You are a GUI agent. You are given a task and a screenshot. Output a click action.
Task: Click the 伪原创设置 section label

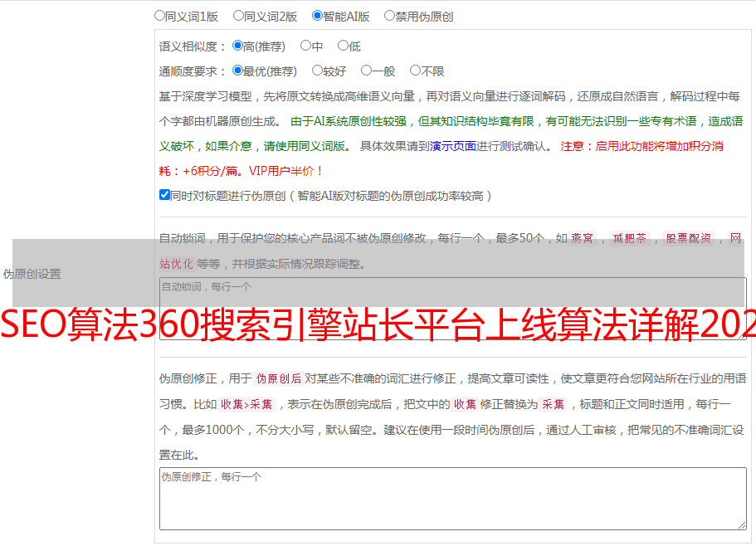click(32, 274)
